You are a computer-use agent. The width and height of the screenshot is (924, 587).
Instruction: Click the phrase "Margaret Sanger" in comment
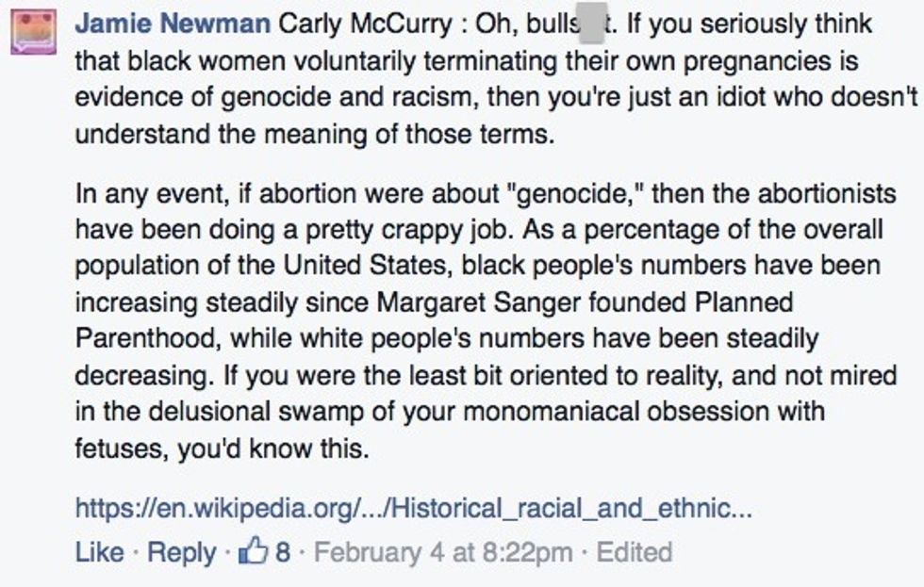click(451, 303)
